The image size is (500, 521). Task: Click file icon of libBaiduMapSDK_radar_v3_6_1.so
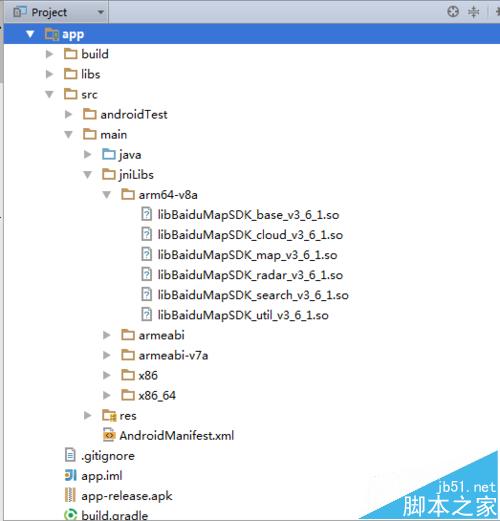[146, 275]
